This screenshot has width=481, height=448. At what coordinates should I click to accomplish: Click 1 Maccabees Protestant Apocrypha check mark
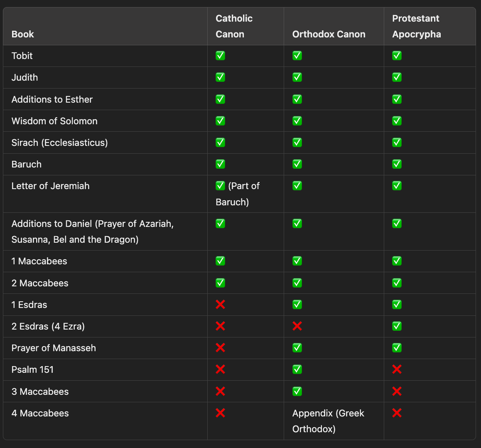[x=397, y=261]
